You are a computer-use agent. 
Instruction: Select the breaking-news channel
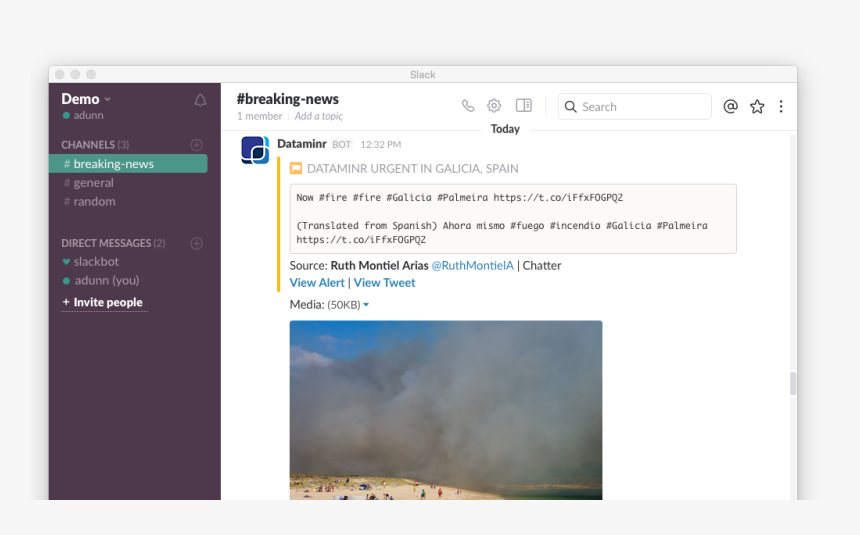click(128, 164)
